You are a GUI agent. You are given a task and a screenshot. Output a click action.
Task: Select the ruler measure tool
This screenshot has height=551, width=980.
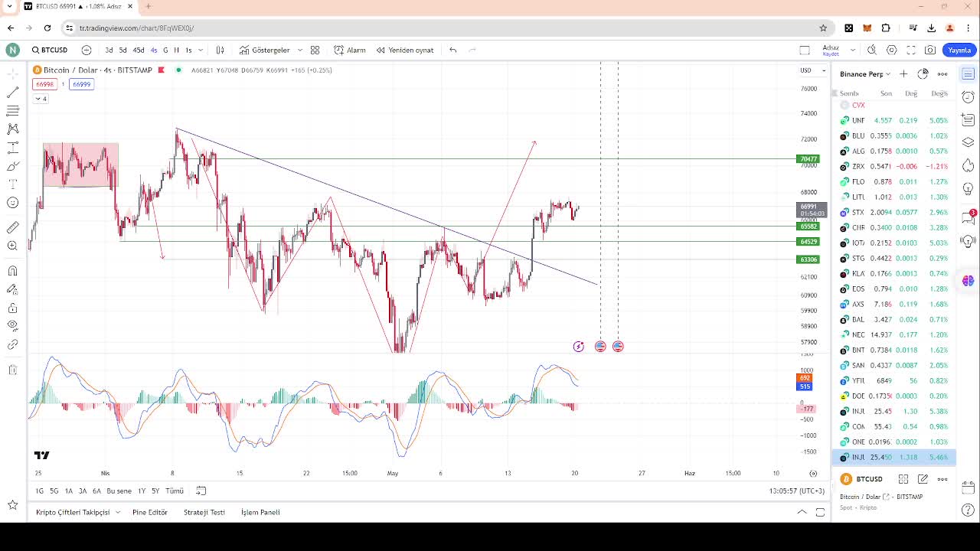[x=12, y=227]
